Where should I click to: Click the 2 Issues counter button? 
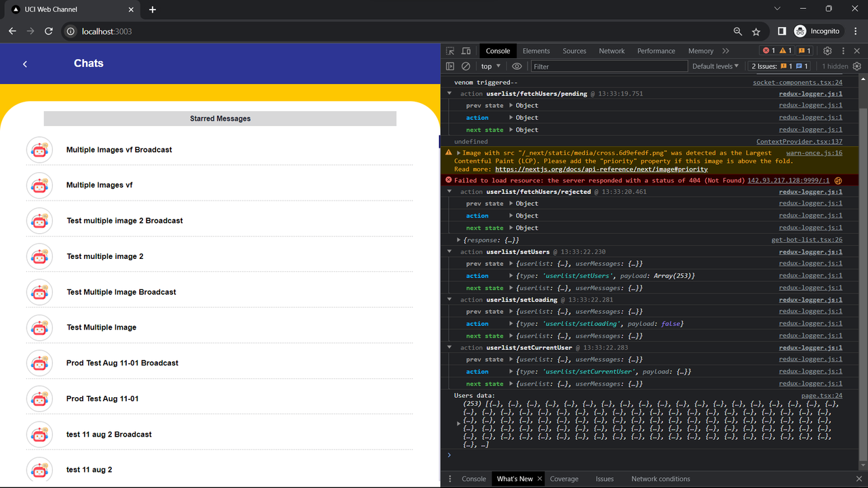780,66
